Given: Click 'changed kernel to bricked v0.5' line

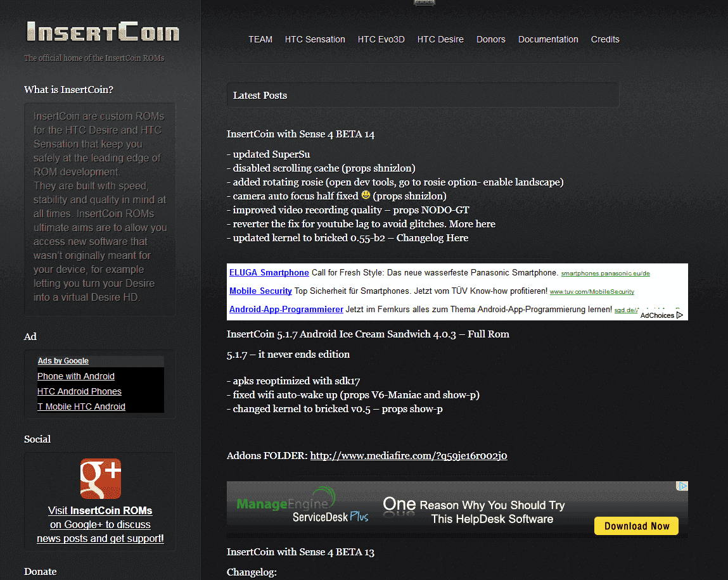Looking at the screenshot, I should [335, 409].
